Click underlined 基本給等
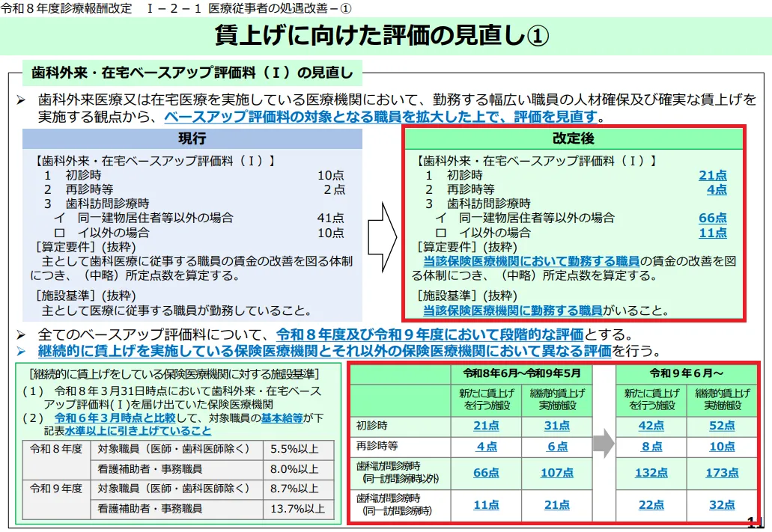Image resolution: width=772 pixels, height=532 pixels. click(282, 418)
